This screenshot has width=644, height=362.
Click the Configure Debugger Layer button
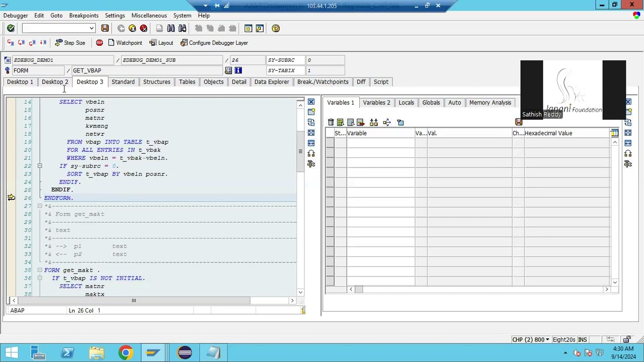tap(214, 43)
